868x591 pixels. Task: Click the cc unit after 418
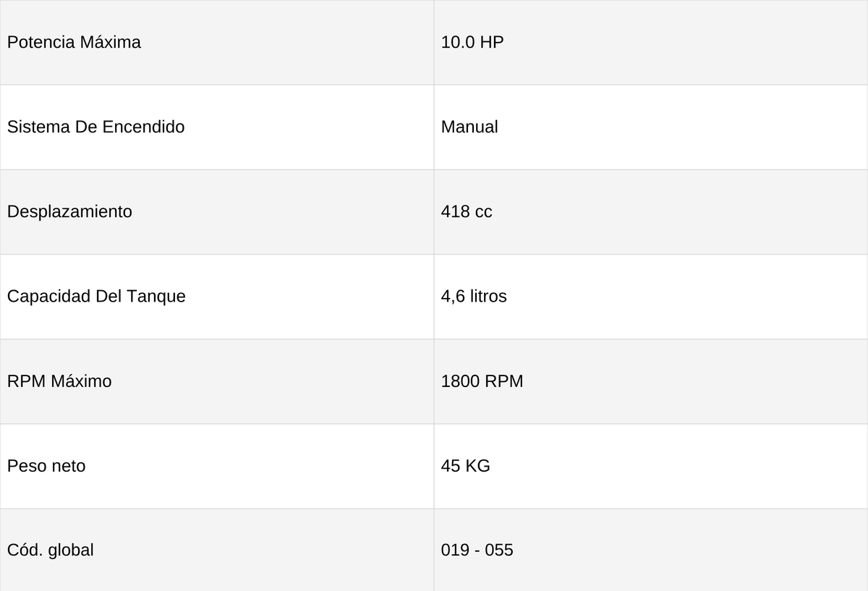coord(483,213)
